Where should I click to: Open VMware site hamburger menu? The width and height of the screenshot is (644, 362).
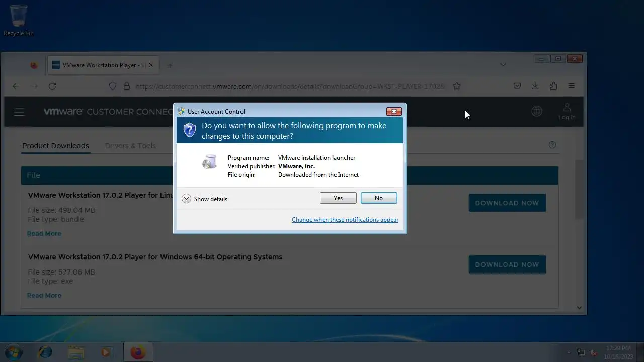[19, 112]
